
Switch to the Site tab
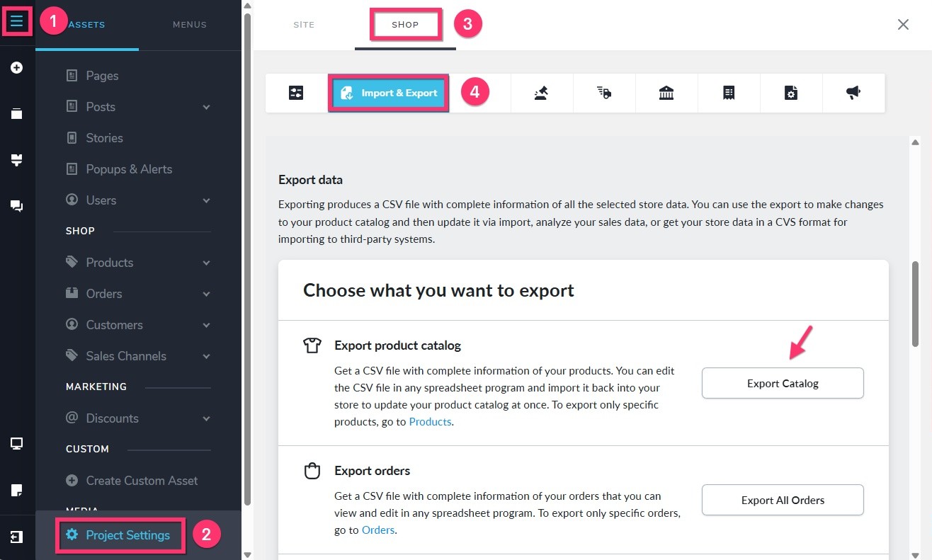click(304, 25)
